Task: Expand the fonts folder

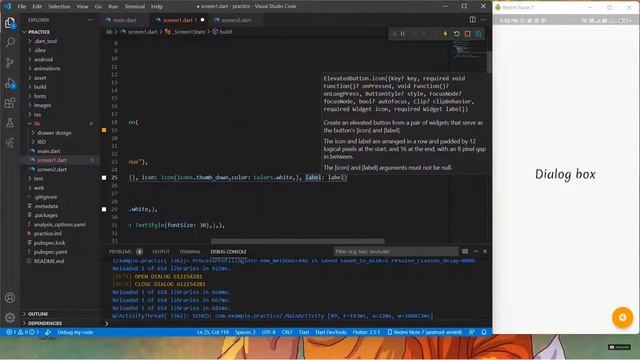Action: tap(40, 96)
